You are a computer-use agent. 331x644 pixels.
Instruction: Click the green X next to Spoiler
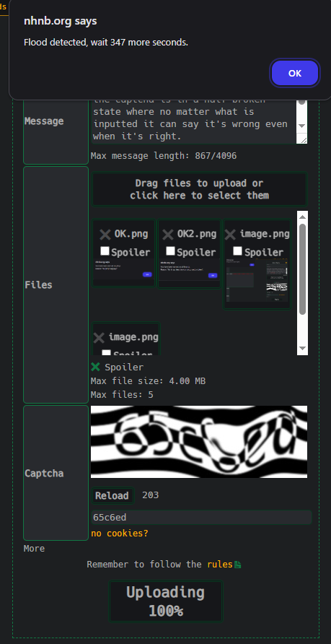point(96,367)
